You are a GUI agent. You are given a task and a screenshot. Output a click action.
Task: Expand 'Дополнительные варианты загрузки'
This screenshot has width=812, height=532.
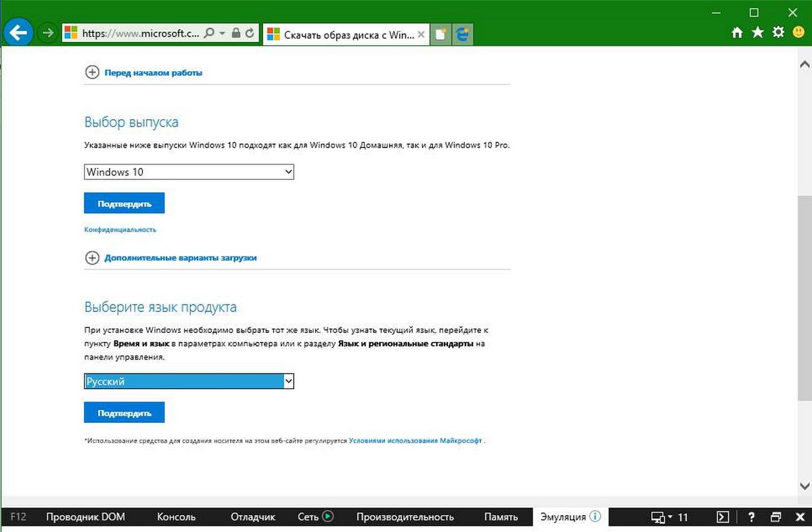click(x=171, y=258)
